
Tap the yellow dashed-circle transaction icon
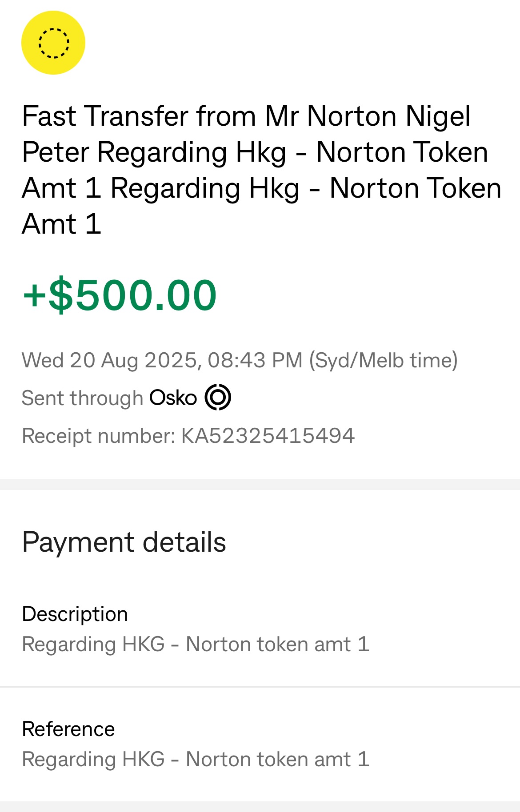tap(53, 43)
